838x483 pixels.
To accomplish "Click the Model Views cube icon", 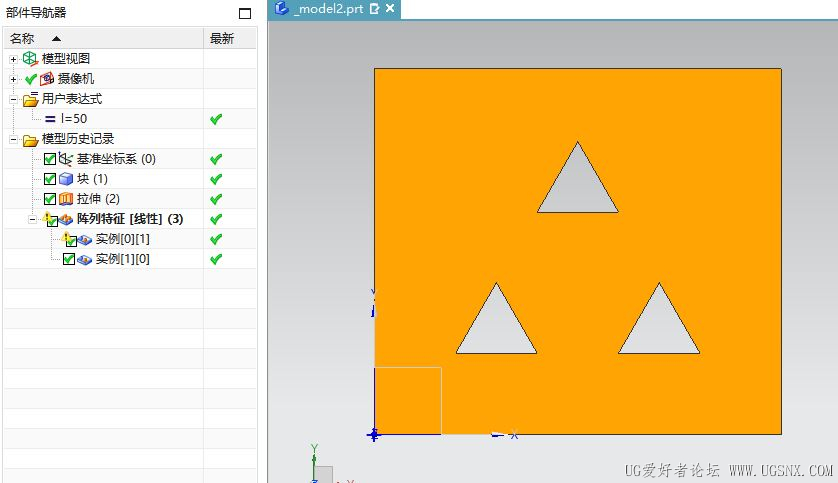I will tap(30, 59).
